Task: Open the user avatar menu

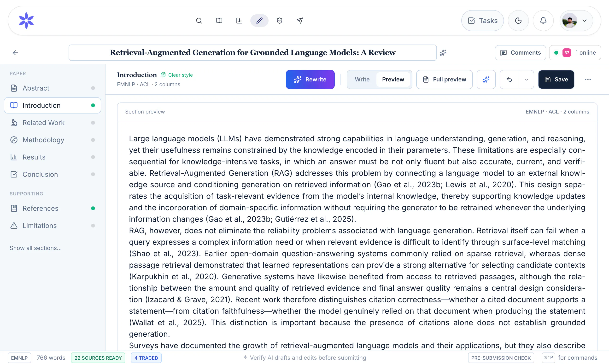Action: pos(576,21)
